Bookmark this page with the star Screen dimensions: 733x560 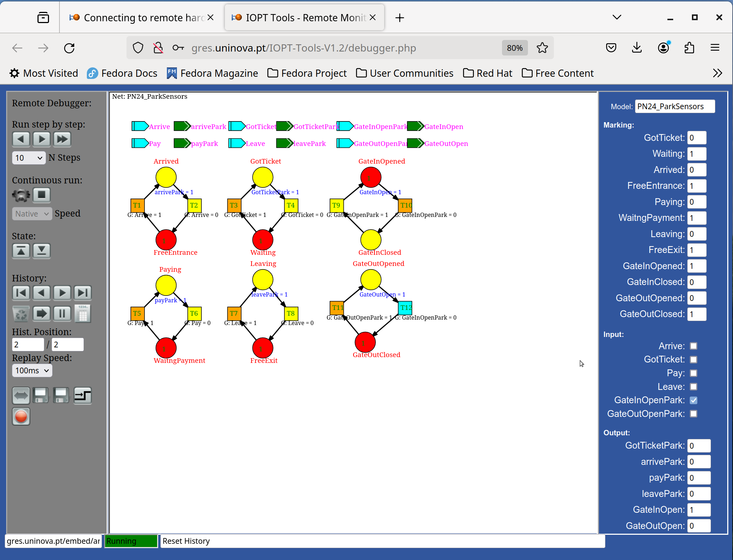pos(542,48)
